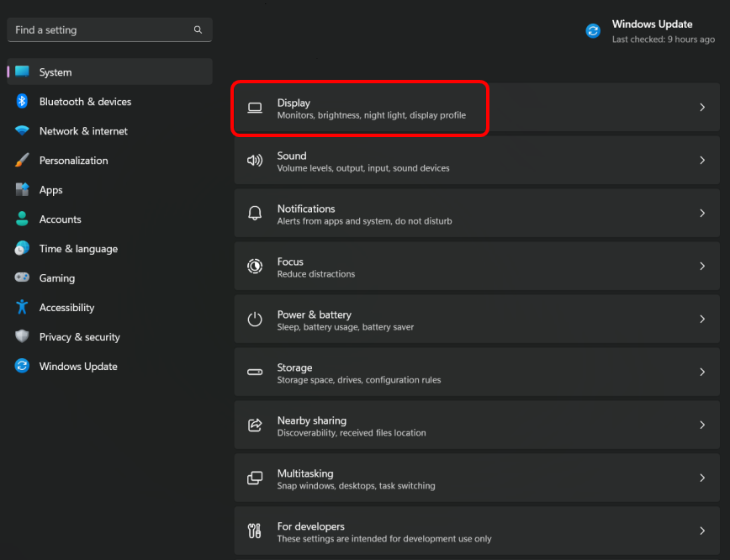
Task: Click the Focus moon icon
Action: (255, 267)
